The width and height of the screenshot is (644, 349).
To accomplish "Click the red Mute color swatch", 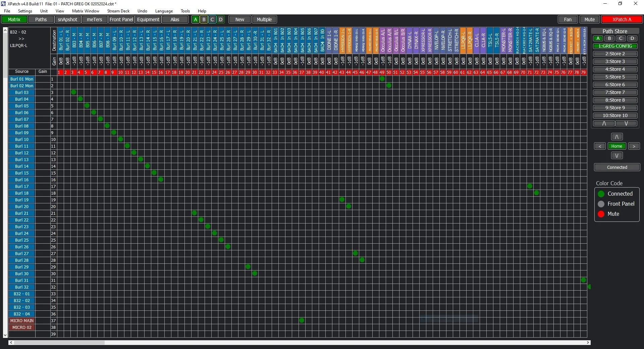I will click(601, 214).
